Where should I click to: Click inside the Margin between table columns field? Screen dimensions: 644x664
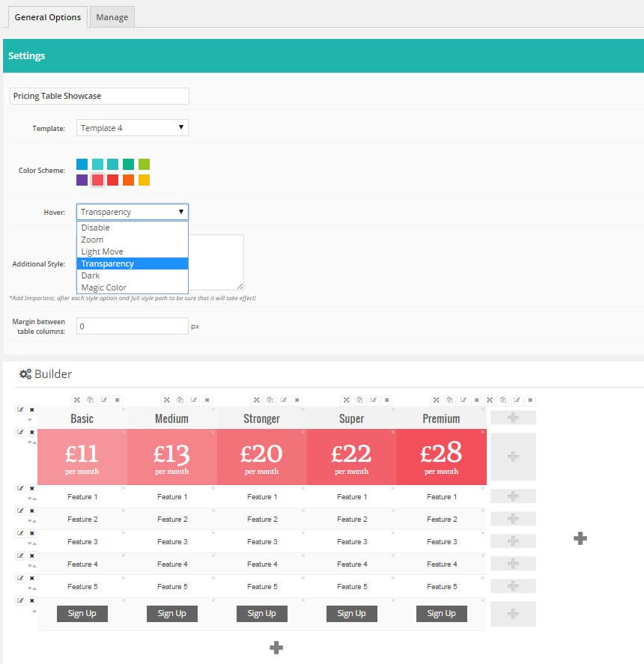tap(132, 326)
